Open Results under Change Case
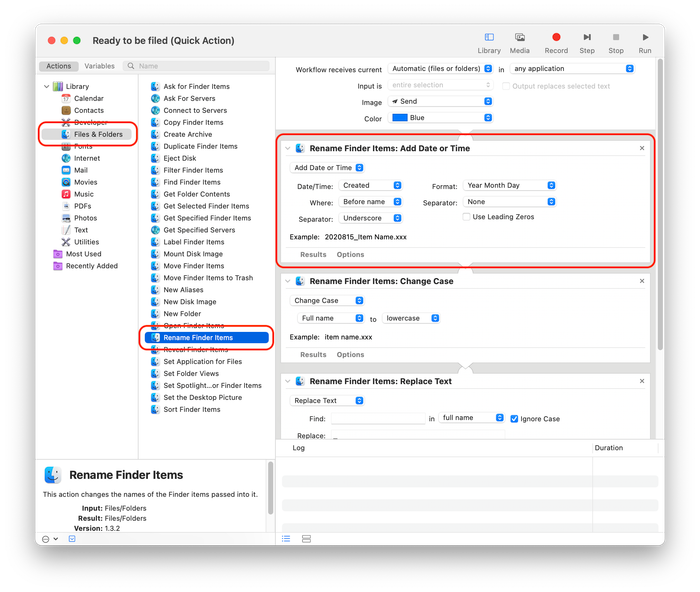This screenshot has height=592, width=700. [313, 354]
